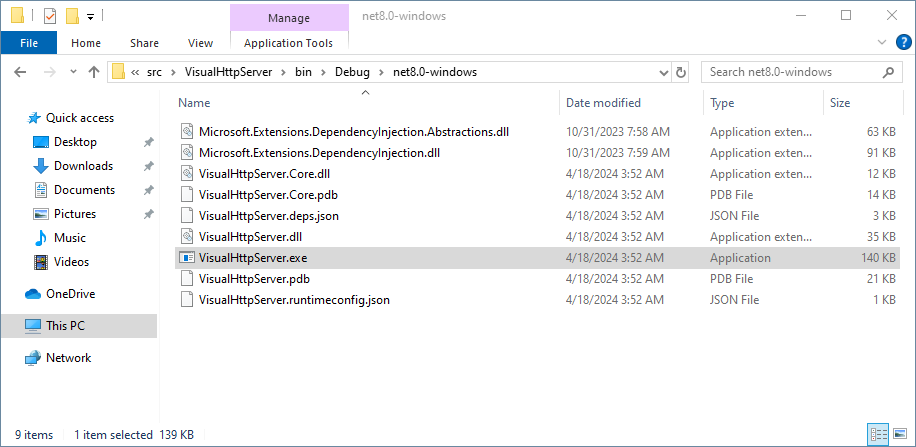Click the VisualHttpServer.exe application icon

186,258
